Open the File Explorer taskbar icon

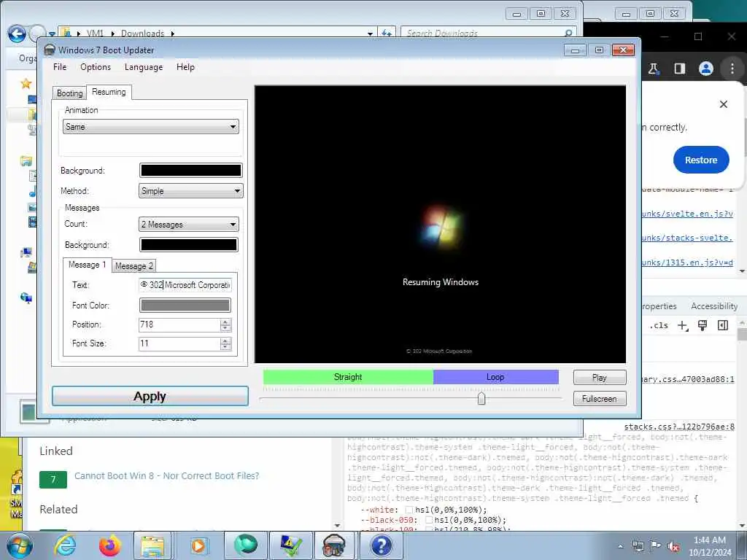click(x=152, y=545)
